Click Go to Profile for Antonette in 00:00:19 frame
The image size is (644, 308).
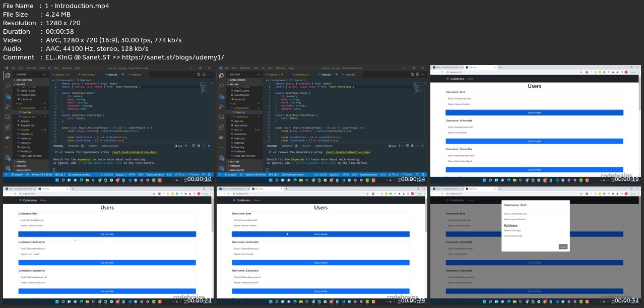(534, 141)
